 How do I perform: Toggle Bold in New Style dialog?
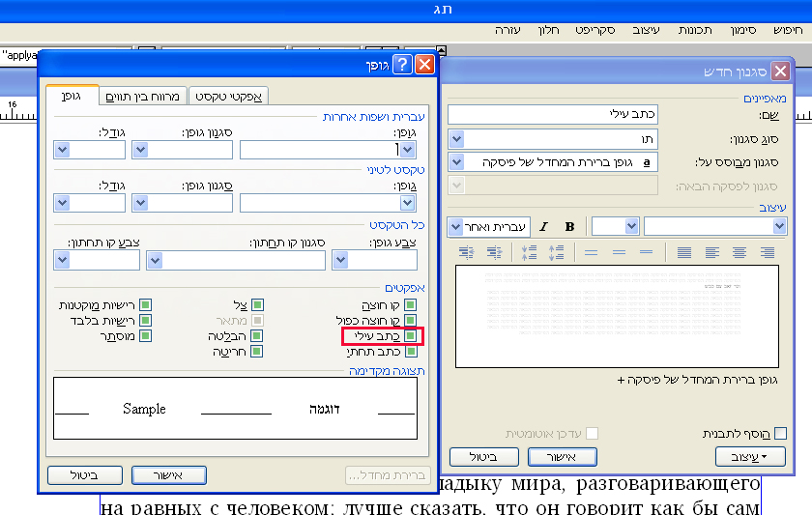pyautogui.click(x=569, y=227)
